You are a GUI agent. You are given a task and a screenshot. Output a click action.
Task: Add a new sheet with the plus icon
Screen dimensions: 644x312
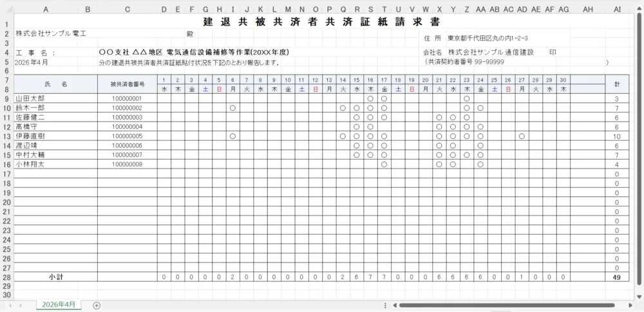pos(97,306)
